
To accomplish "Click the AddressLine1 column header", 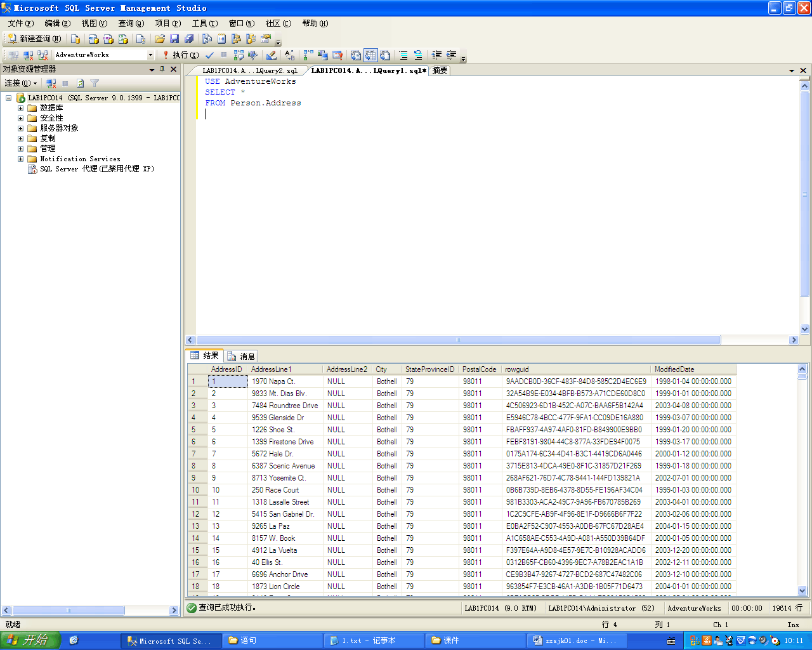I will pos(285,369).
